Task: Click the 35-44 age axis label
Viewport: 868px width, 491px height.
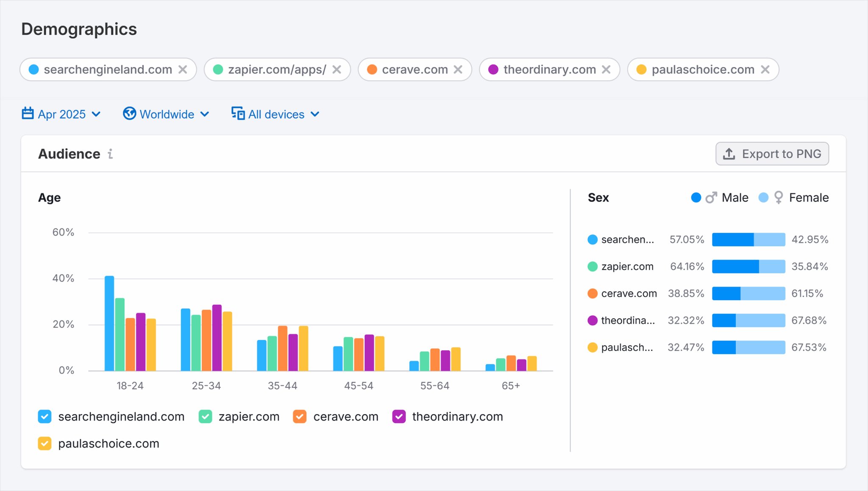Action: 283,386
